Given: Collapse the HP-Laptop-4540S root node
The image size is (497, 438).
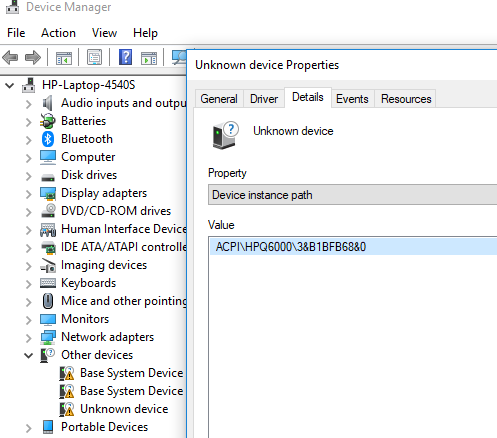Looking at the screenshot, I should (x=10, y=85).
